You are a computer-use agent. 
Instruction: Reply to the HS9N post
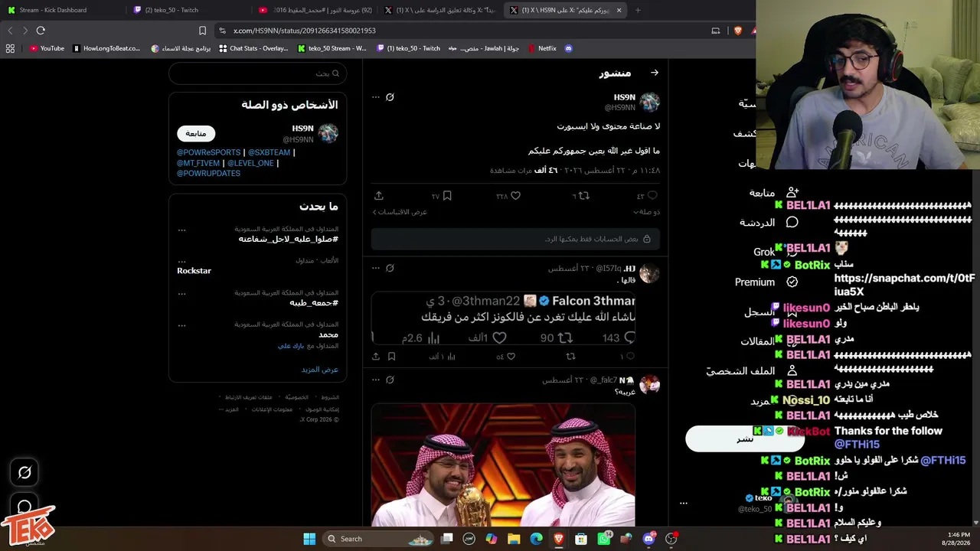pos(652,196)
